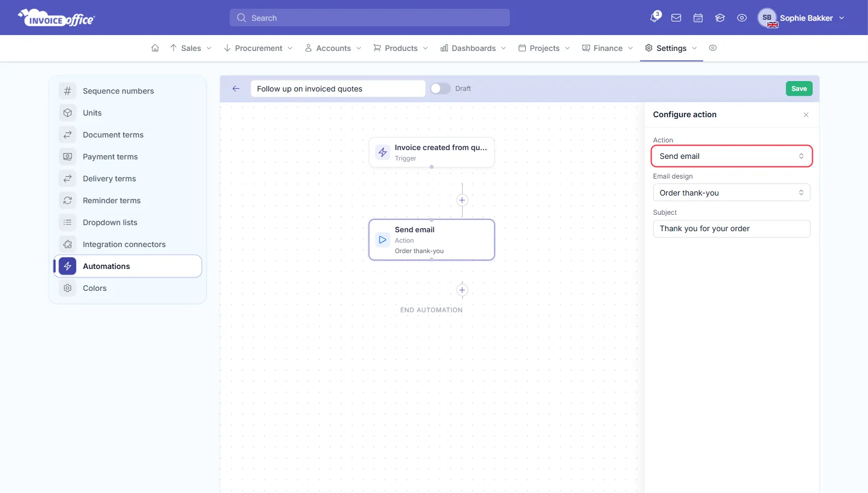Open Dropdown lists settings

[x=128, y=222]
